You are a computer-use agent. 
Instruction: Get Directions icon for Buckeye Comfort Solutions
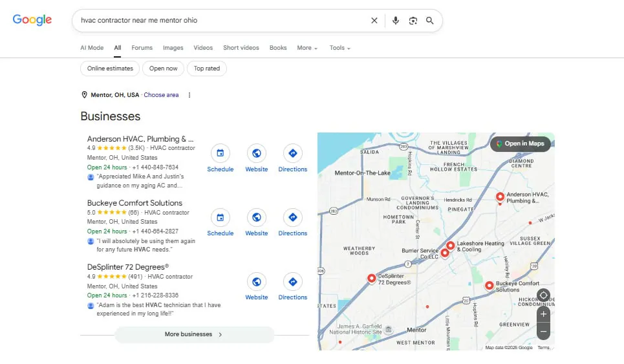(x=292, y=217)
